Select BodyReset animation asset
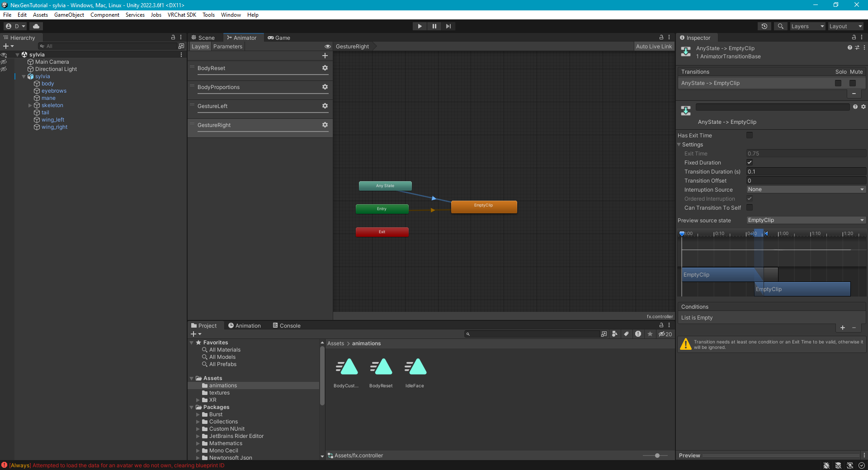Screen dimensions: 868x470 click(381, 373)
